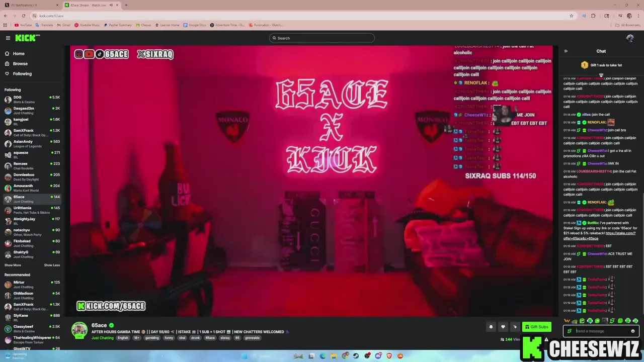The height and width of the screenshot is (362, 644).
Task: Expand following list with Show More
Action: (13, 265)
